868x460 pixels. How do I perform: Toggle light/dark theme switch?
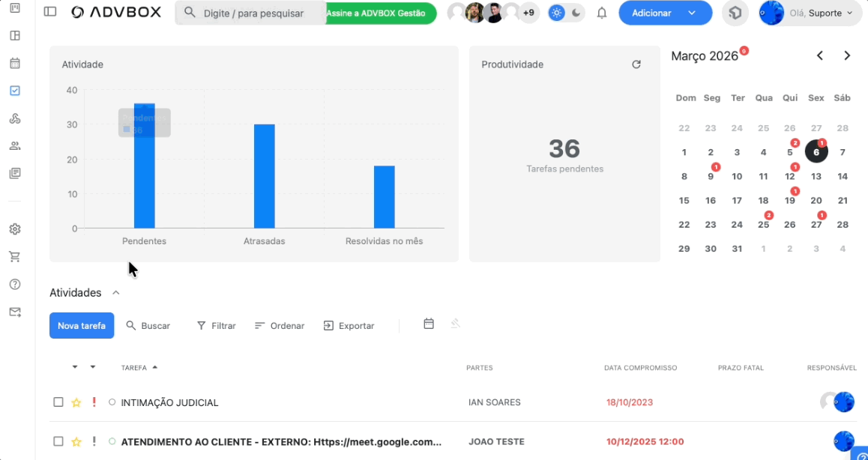pos(566,13)
